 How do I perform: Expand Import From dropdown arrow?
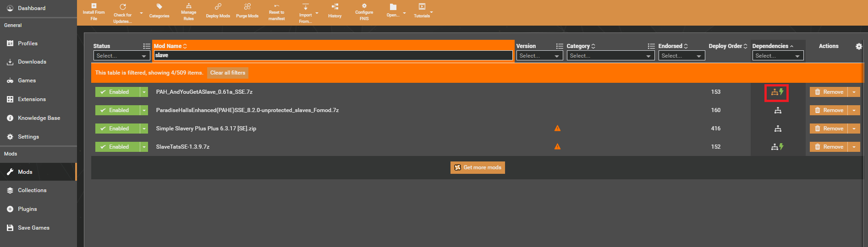coord(317,13)
